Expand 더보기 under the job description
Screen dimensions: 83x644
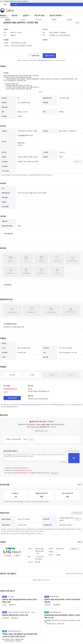(41, 92)
